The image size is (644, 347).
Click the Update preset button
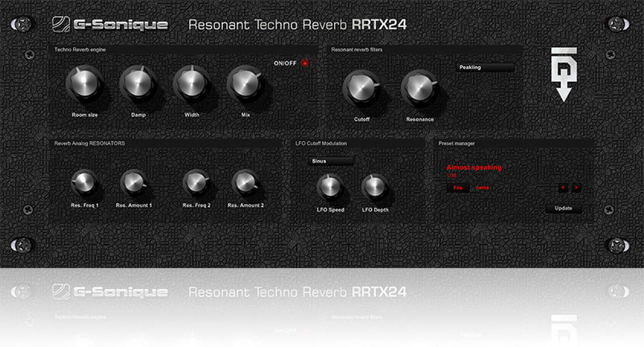(x=563, y=209)
